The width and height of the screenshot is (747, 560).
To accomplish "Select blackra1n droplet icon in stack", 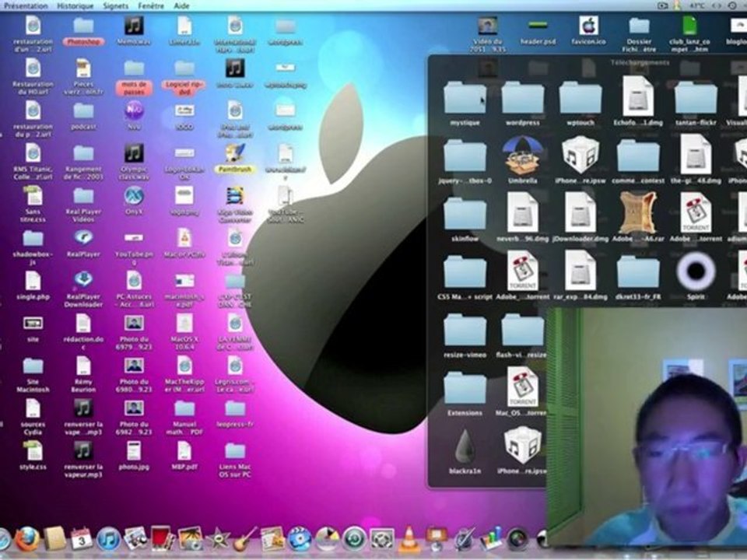I will point(465,446).
